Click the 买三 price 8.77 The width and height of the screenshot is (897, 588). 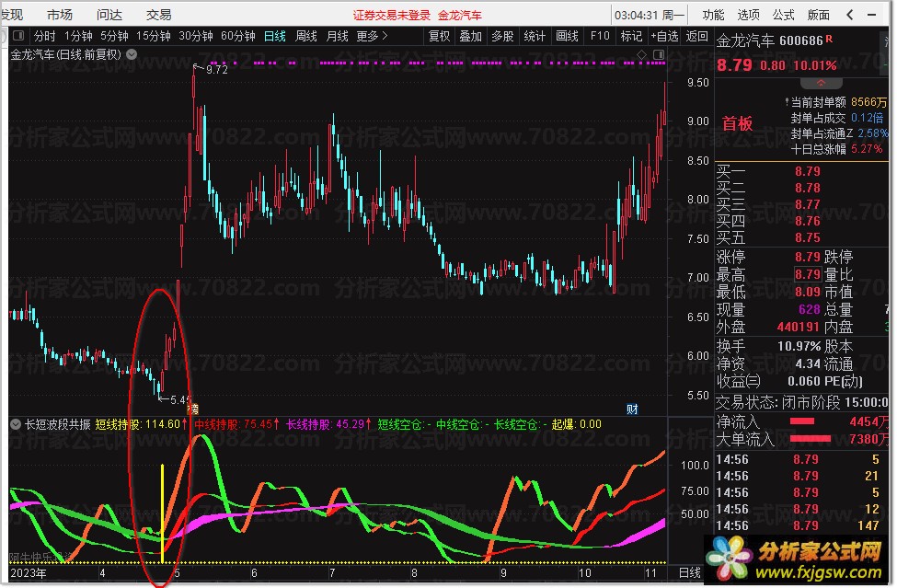807,204
